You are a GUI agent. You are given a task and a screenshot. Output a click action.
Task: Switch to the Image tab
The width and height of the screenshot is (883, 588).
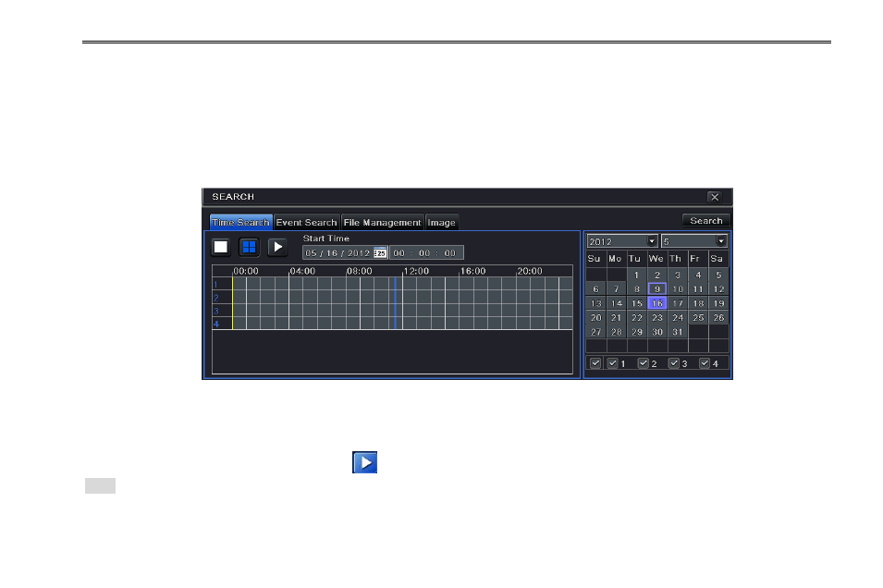442,222
